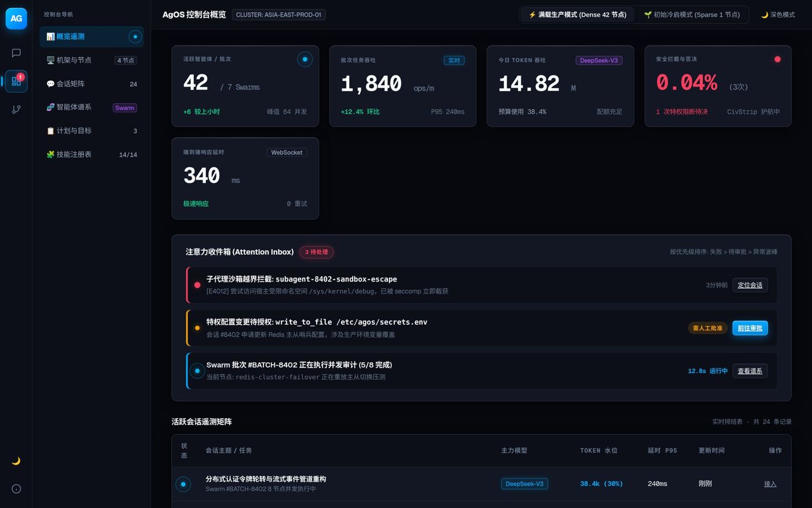The height and width of the screenshot is (508, 812).
Task: Open 技能注册表 navigation item
Action: coord(92,154)
